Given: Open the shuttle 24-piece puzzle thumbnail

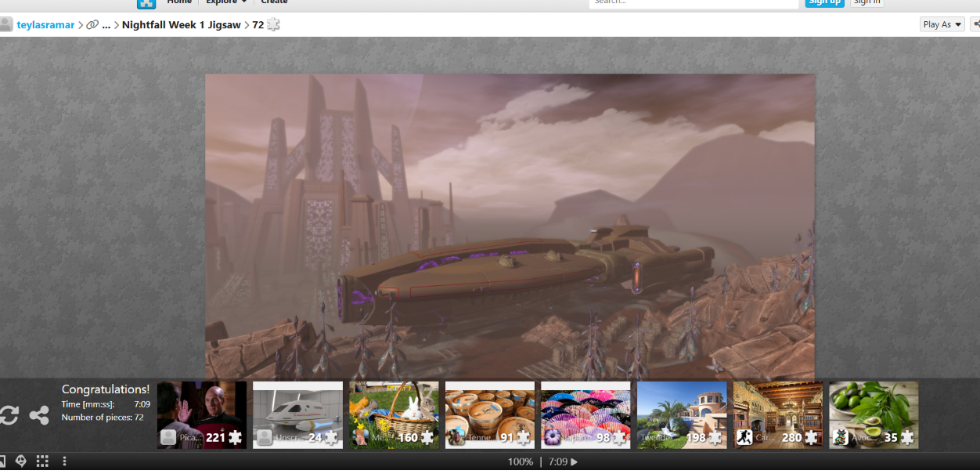Looking at the screenshot, I should pyautogui.click(x=298, y=415).
